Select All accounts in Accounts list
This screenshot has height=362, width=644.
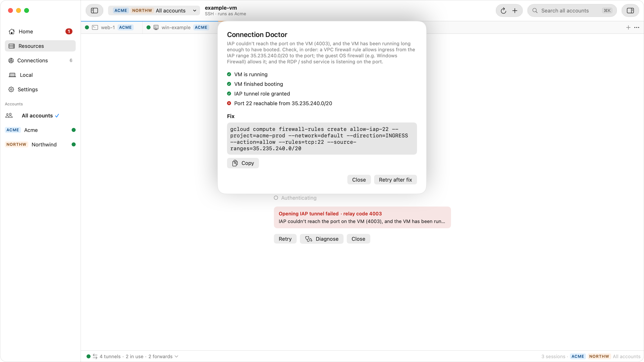click(40, 115)
